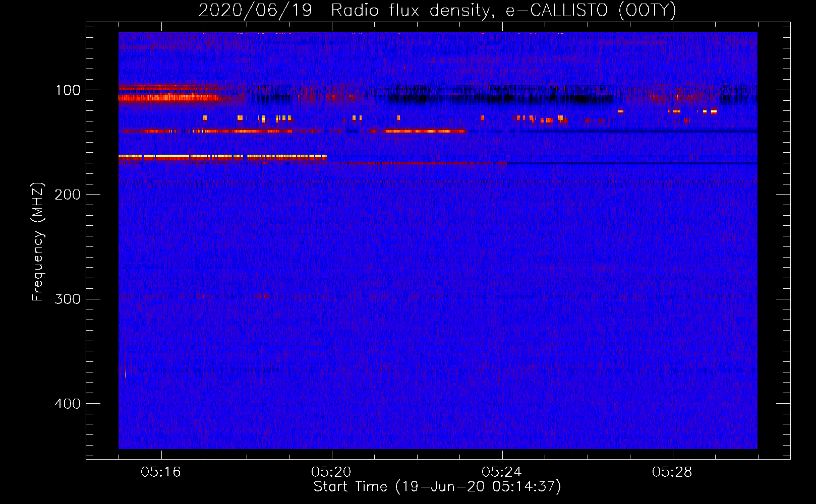The image size is (816, 504).
Task: Click the '400' frequency tick label
Action: pyautogui.click(x=68, y=404)
